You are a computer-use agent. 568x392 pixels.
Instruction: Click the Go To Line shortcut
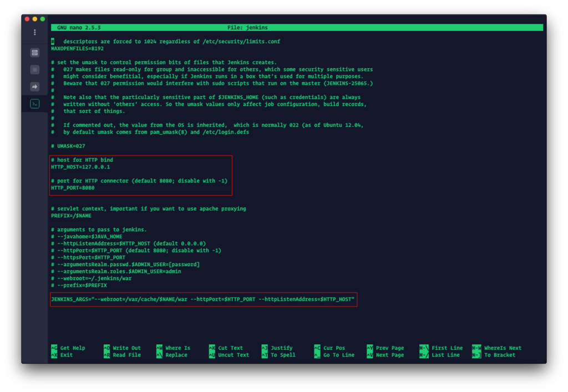tap(338, 355)
